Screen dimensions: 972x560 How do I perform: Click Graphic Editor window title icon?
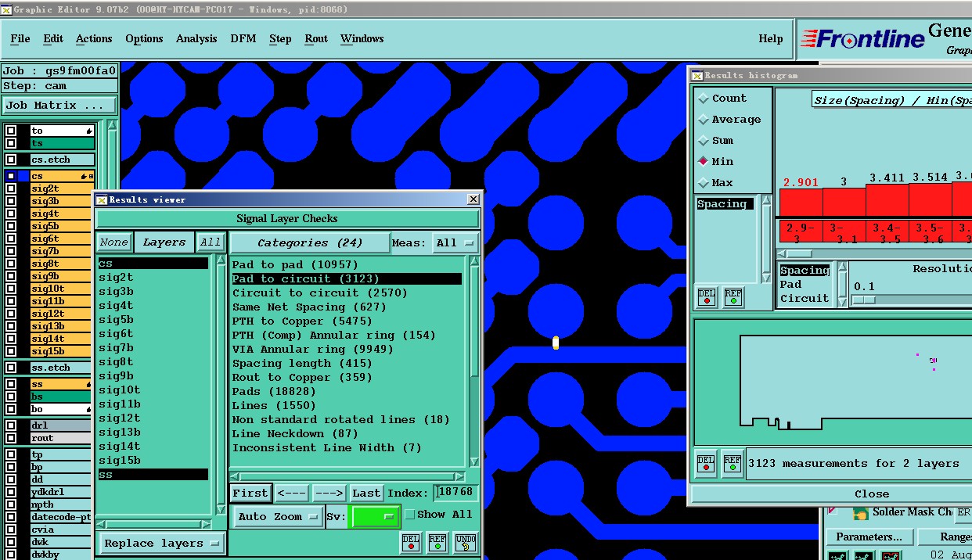(6, 9)
